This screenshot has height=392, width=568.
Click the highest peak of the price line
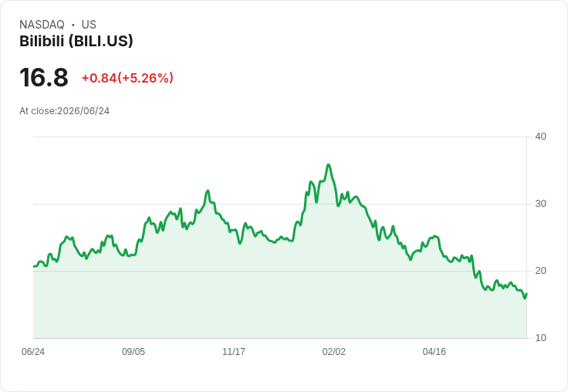click(x=329, y=165)
